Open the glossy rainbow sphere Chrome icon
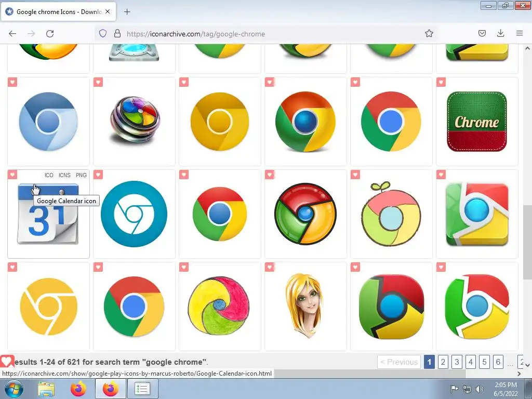 coord(135,119)
